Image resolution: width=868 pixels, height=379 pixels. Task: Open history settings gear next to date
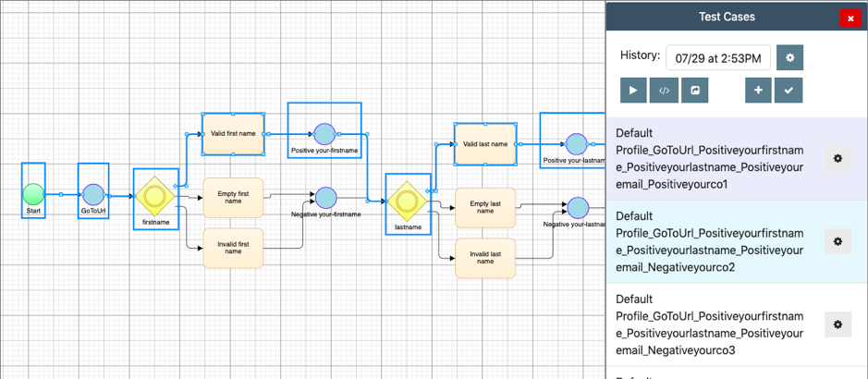[790, 57]
